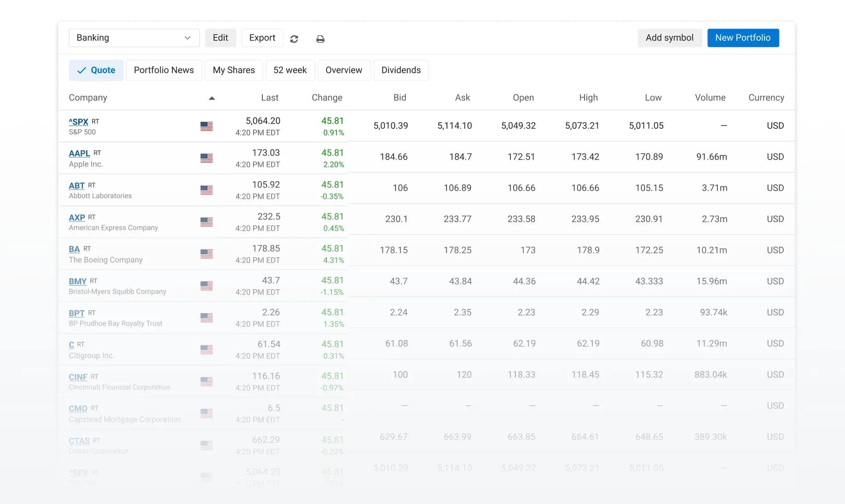845x504 pixels.
Task: Click the -1.15% change in BMY row
Action: (332, 292)
